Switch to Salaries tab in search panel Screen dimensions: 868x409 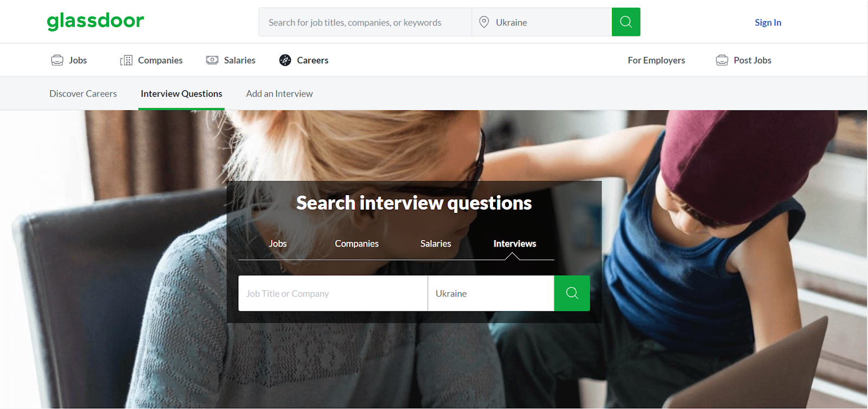[436, 243]
